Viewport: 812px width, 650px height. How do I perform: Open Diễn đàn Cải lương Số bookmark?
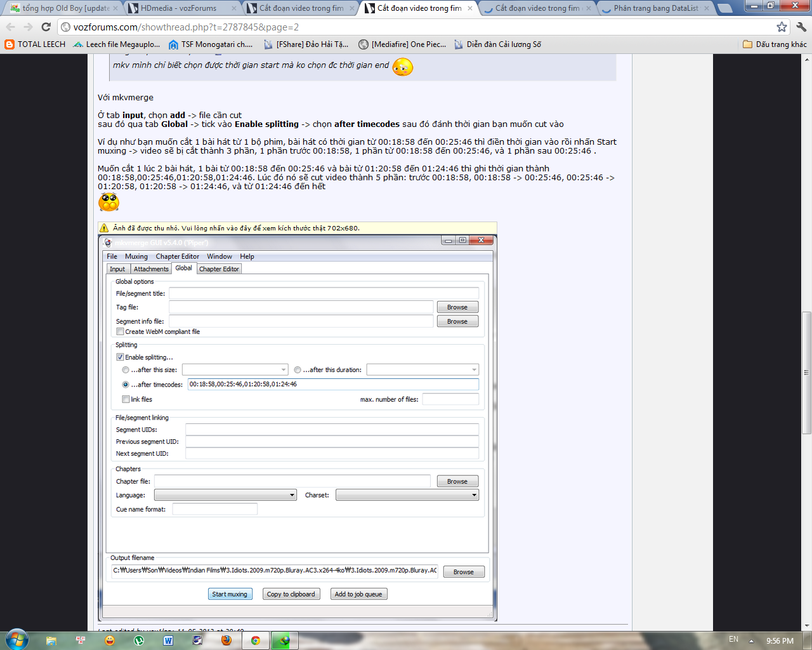(497, 44)
